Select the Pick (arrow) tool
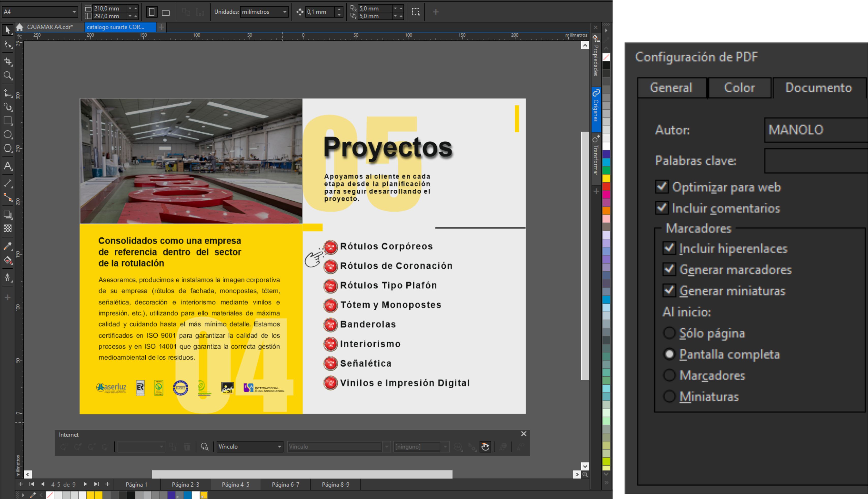 [8, 30]
